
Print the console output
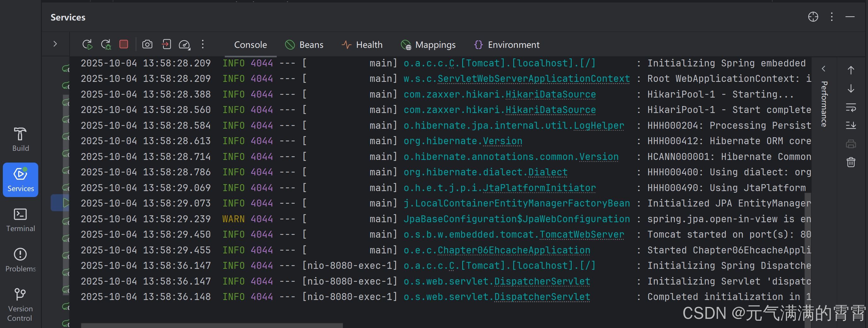[x=851, y=144]
